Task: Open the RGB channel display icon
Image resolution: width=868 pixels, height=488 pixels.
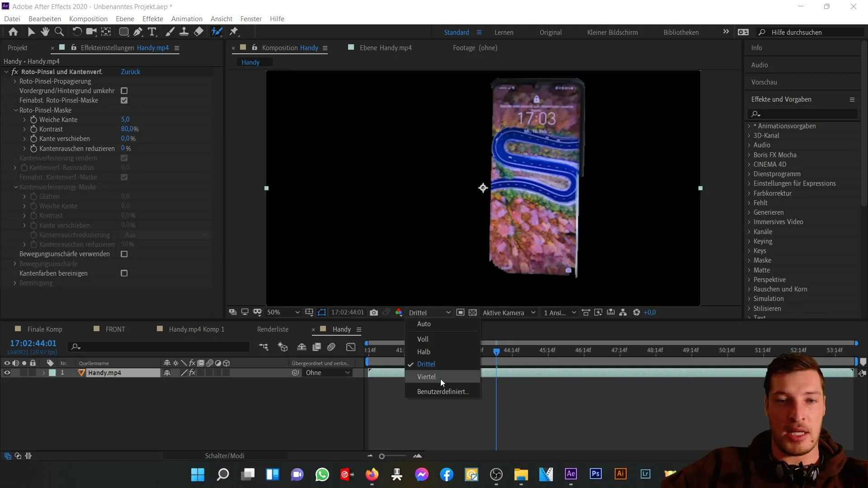Action: click(x=399, y=312)
